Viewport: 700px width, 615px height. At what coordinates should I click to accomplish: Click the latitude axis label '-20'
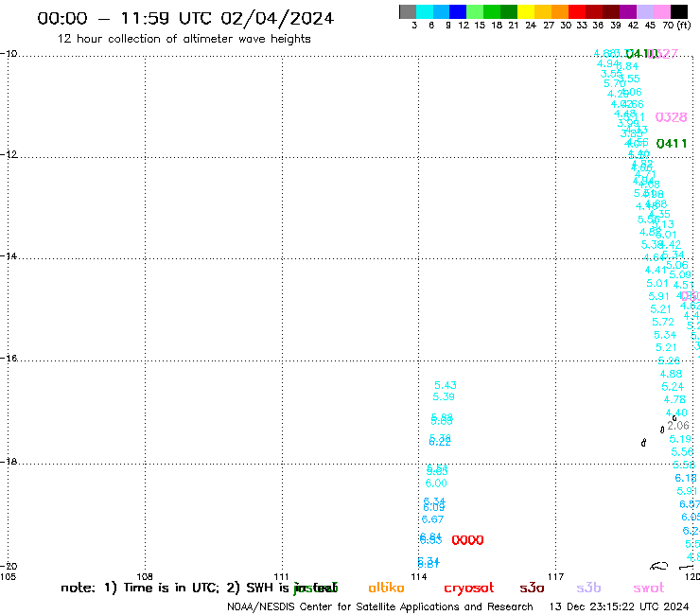(9, 567)
